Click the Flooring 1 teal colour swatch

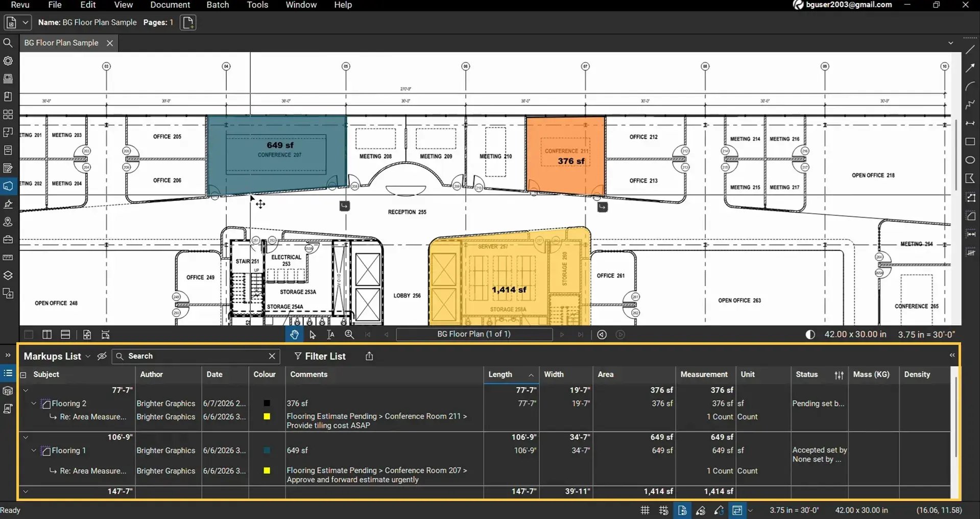pyautogui.click(x=267, y=451)
